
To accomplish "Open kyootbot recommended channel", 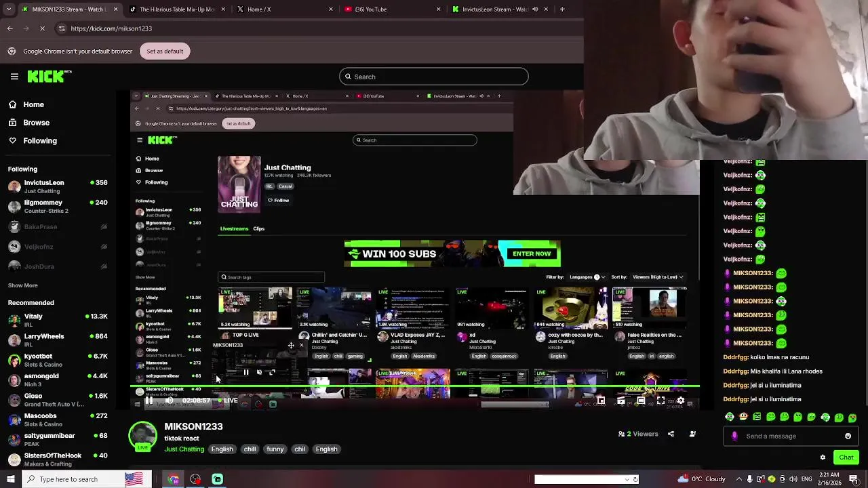I will click(x=58, y=360).
